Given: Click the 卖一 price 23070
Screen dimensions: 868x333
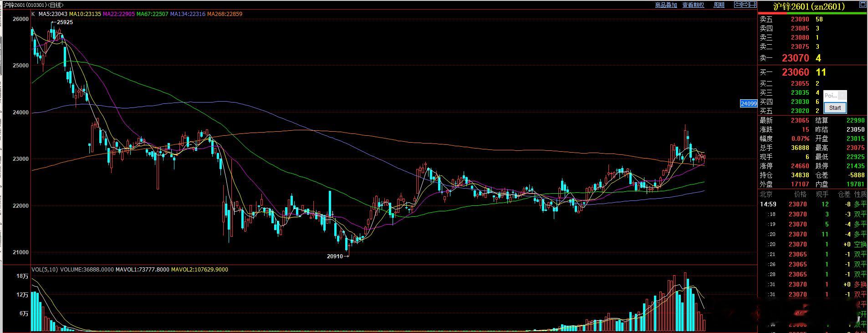Looking at the screenshot, I should click(x=796, y=58).
